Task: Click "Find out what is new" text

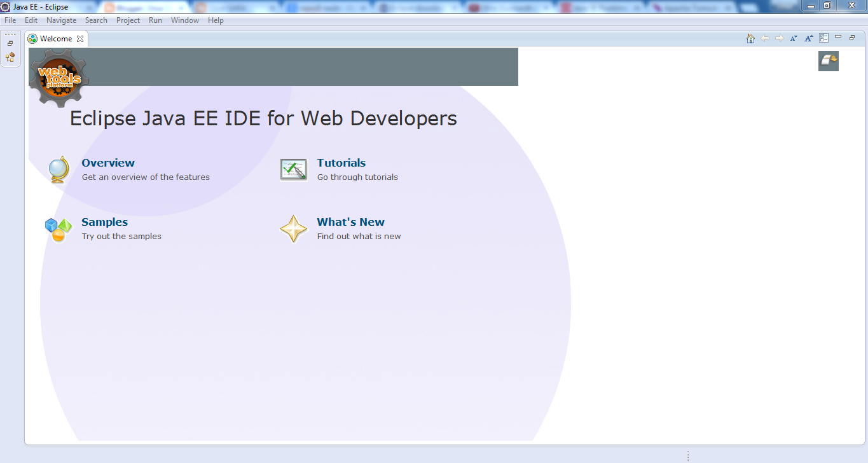Action: coord(359,237)
